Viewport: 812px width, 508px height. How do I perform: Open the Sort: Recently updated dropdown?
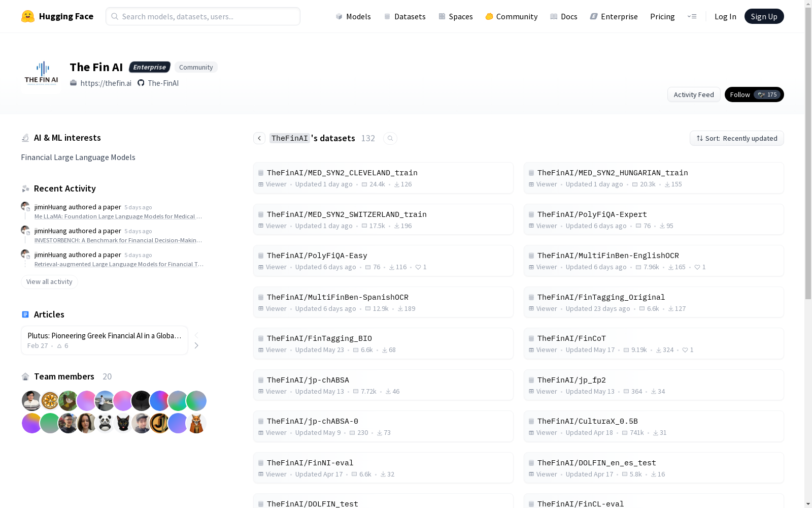tap(736, 138)
